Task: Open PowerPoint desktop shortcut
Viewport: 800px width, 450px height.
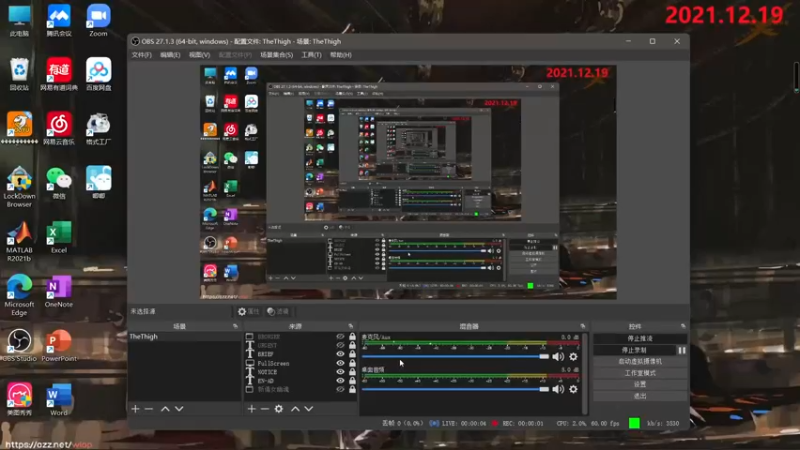Action: (x=59, y=345)
